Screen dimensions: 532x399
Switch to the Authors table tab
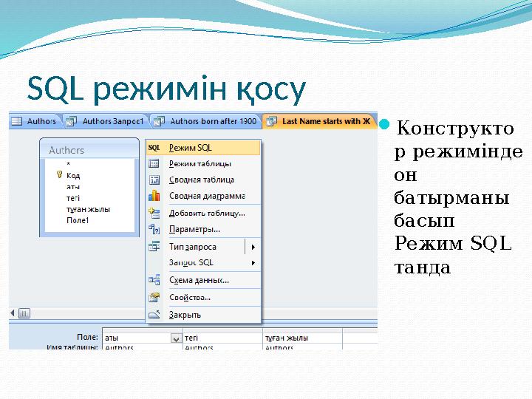tap(35, 121)
